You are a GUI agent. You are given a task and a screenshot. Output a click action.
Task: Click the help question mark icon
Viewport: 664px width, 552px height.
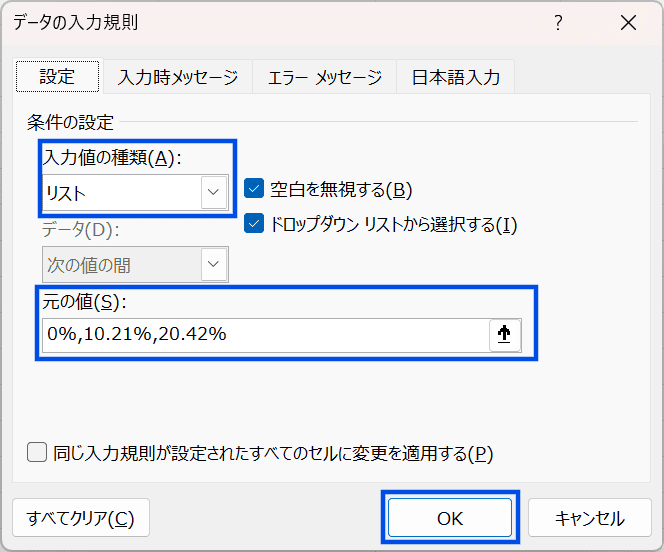point(559,24)
